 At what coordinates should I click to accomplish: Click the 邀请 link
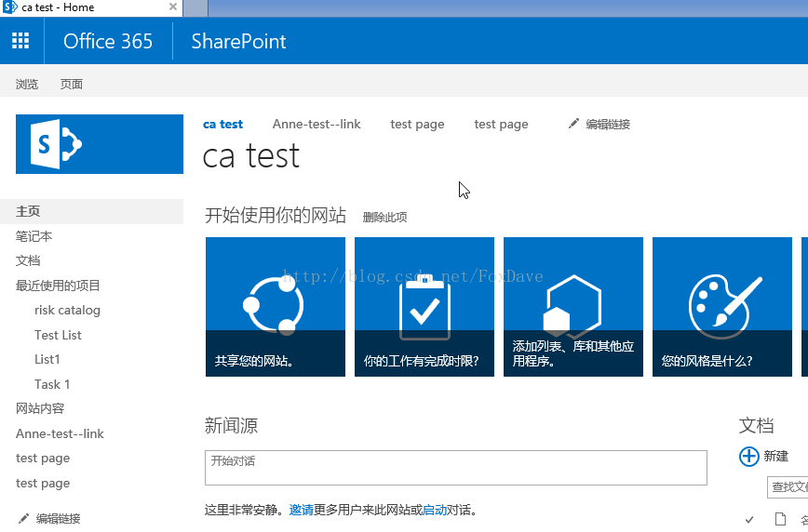click(301, 510)
